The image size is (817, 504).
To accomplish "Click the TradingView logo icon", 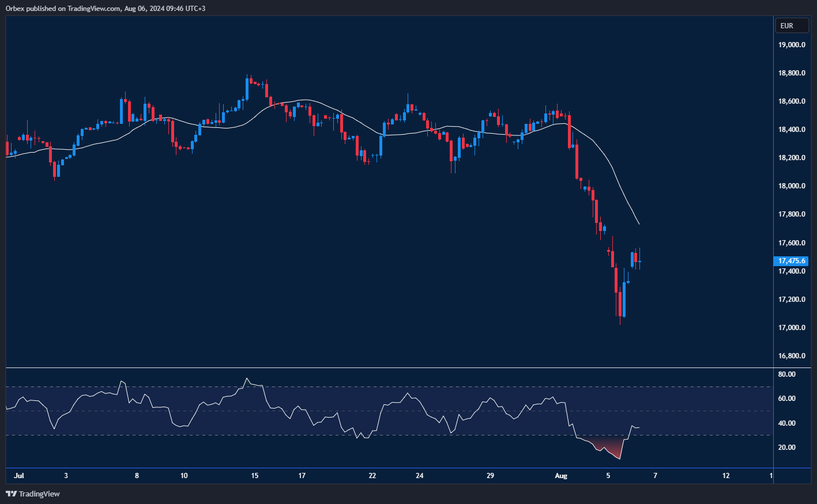I will (11, 494).
